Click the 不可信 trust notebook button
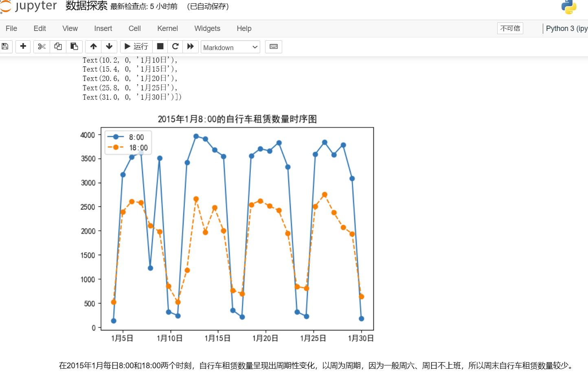 [510, 28]
